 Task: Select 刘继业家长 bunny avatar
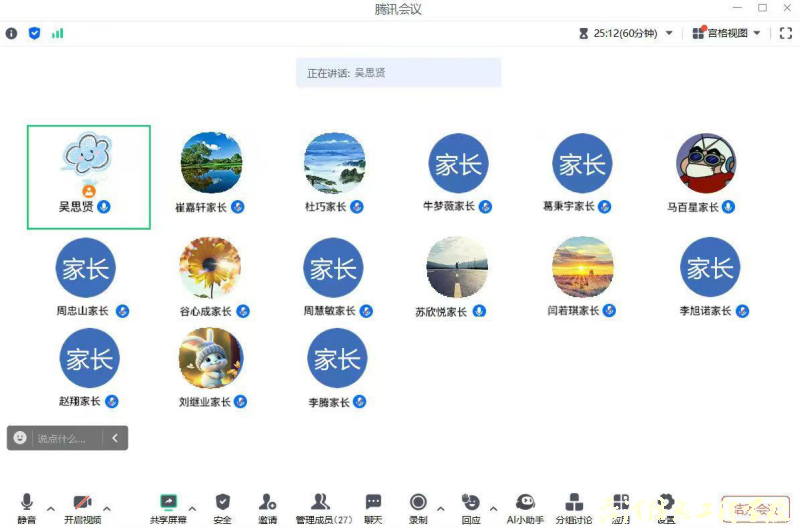(211, 358)
